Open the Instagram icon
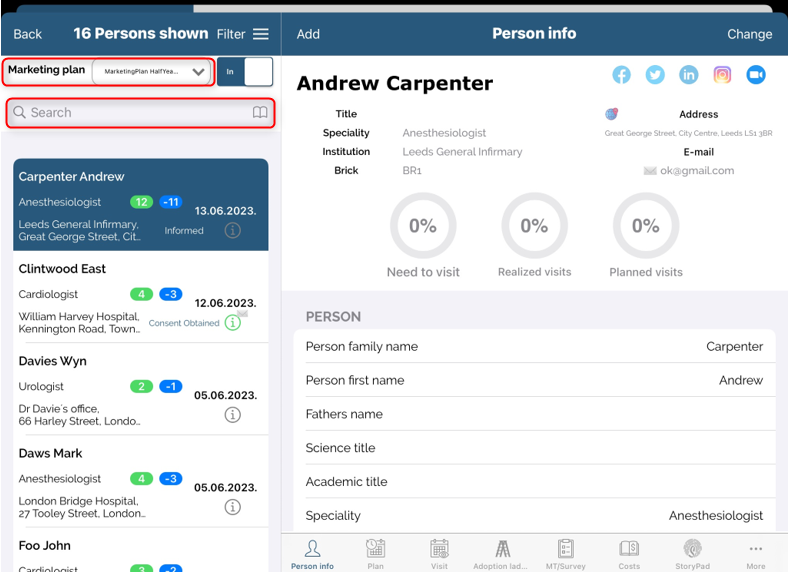Viewport: 789px width, 574px height. tap(722, 75)
